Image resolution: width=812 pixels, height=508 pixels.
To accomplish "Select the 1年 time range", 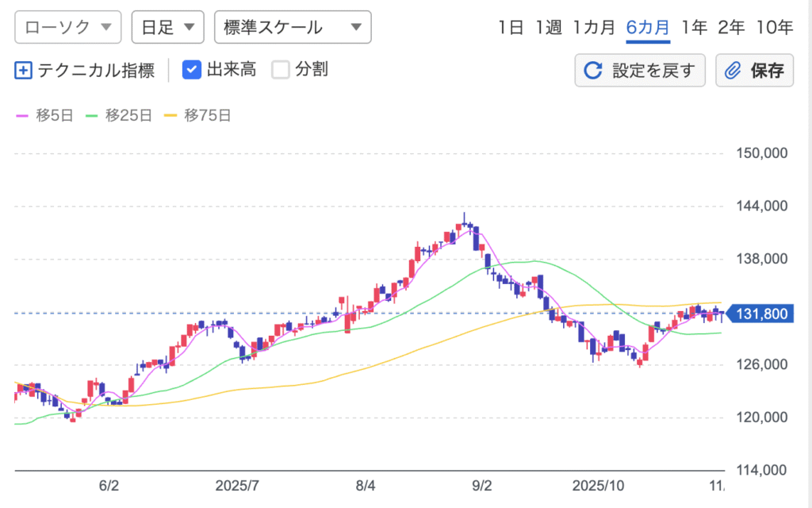I will click(x=694, y=27).
